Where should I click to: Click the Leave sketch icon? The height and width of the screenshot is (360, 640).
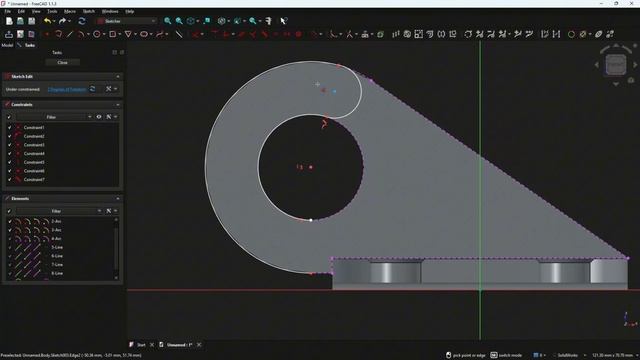(9, 34)
